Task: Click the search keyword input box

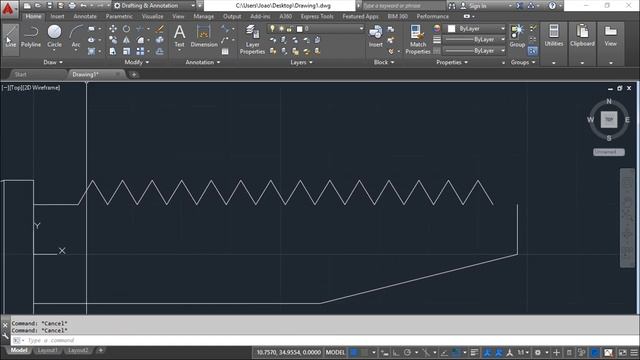Action: 404,6
